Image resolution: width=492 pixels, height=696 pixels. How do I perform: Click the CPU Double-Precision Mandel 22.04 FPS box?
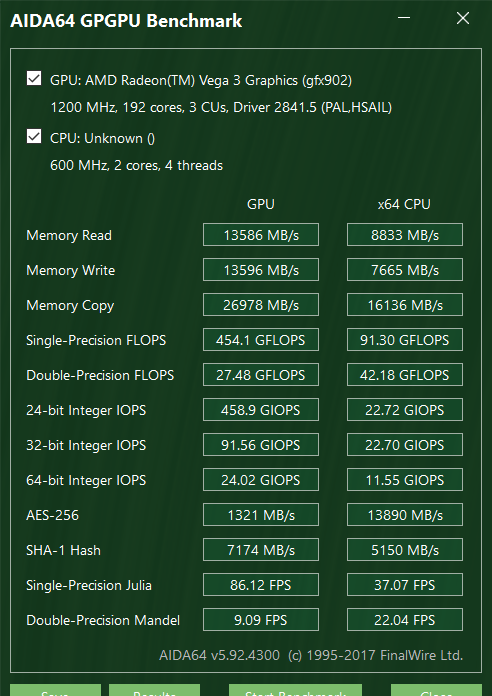[405, 620]
